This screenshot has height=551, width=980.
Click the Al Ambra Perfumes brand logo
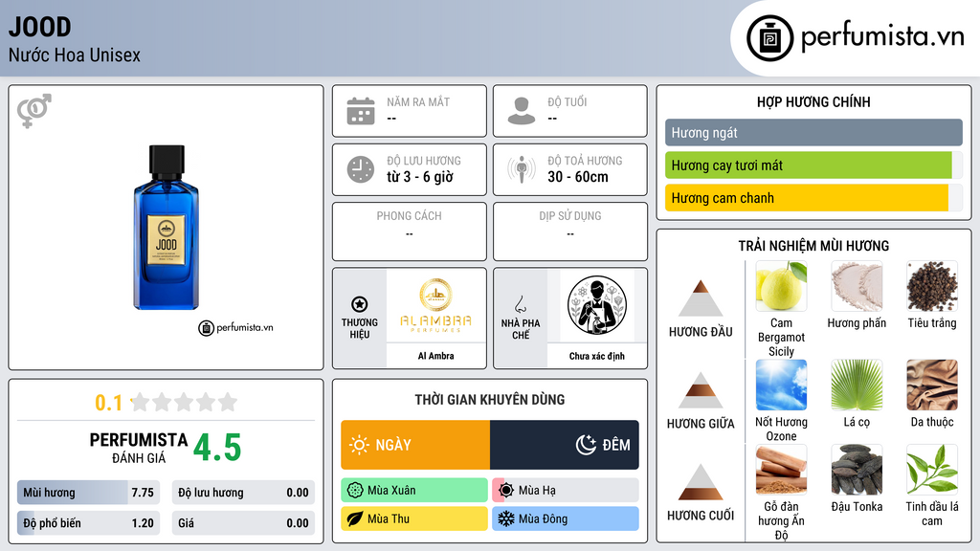click(x=435, y=305)
